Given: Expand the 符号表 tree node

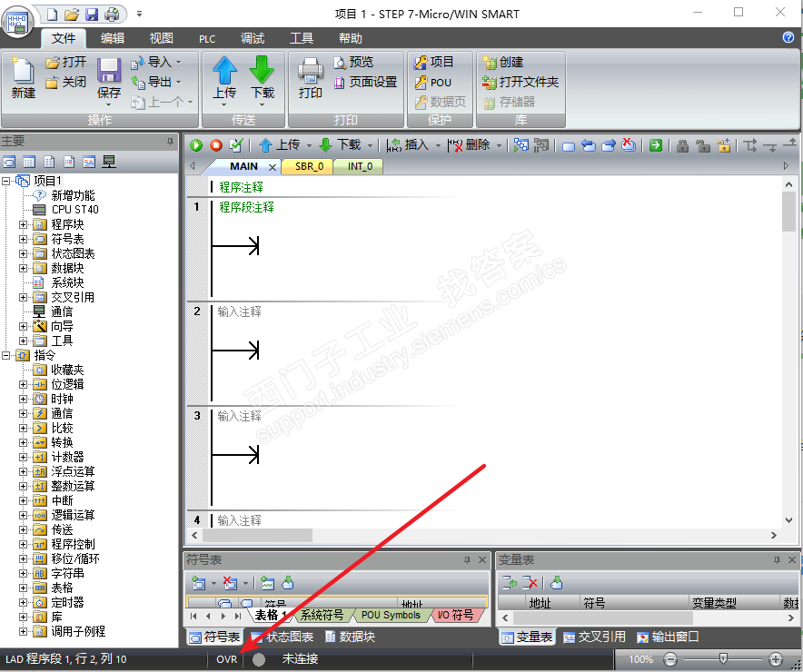Looking at the screenshot, I should coord(23,239).
